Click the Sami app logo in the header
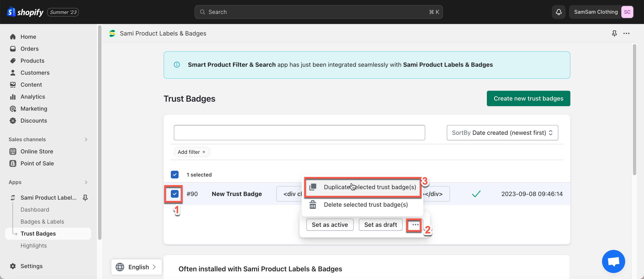Screen dimensions: 644x279 (112, 33)
